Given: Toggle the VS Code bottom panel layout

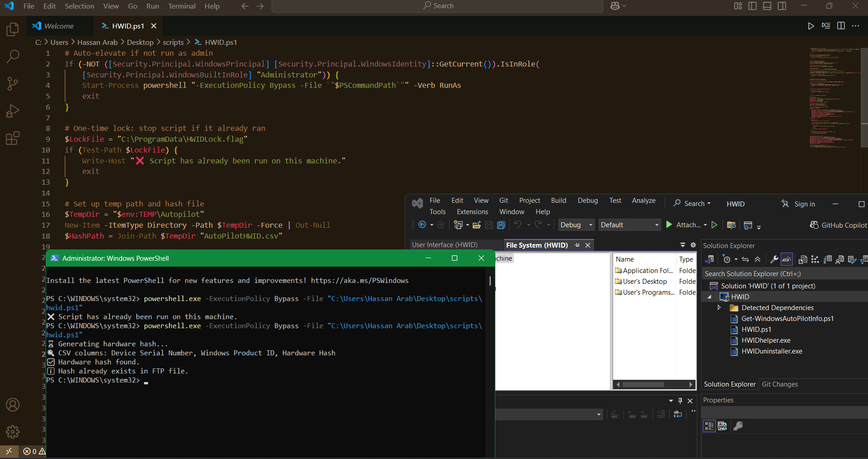Looking at the screenshot, I should point(767,6).
